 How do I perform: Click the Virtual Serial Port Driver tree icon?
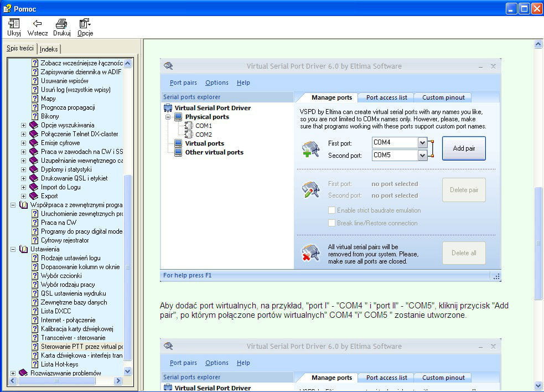click(168, 108)
